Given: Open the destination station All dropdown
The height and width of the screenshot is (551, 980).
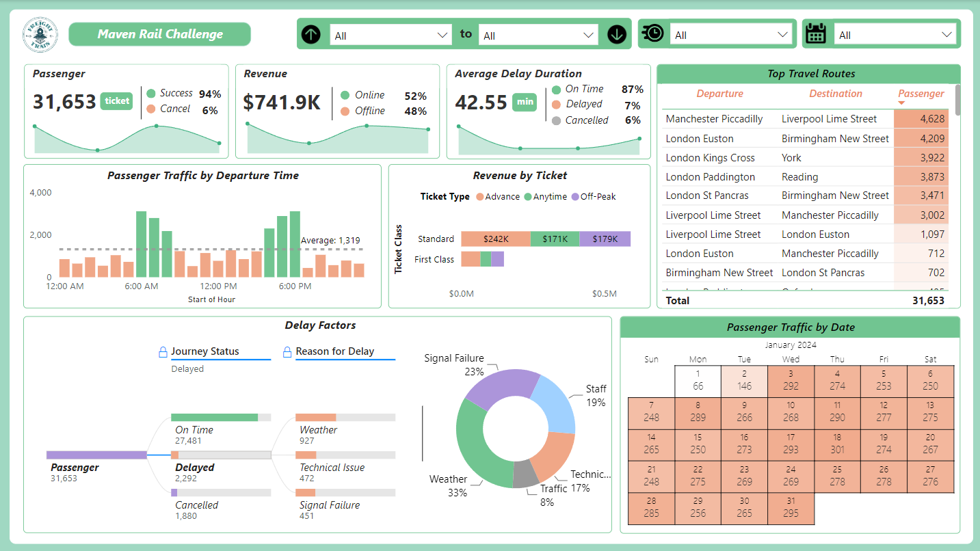Looking at the screenshot, I should point(538,34).
